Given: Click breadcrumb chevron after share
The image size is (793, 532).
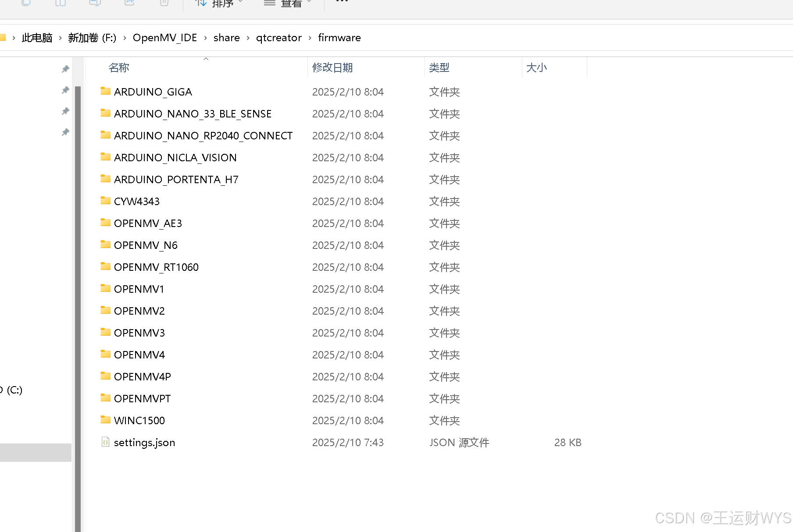Looking at the screenshot, I should point(248,38).
